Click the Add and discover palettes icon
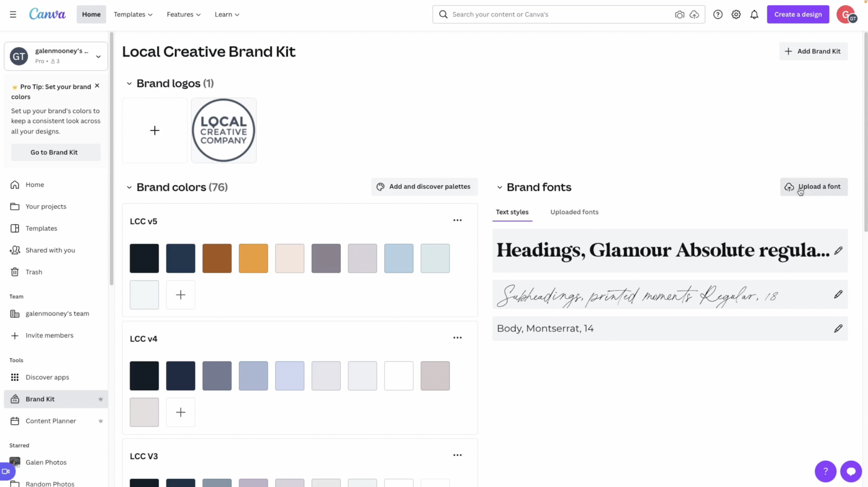The height and width of the screenshot is (487, 868). coord(381,186)
